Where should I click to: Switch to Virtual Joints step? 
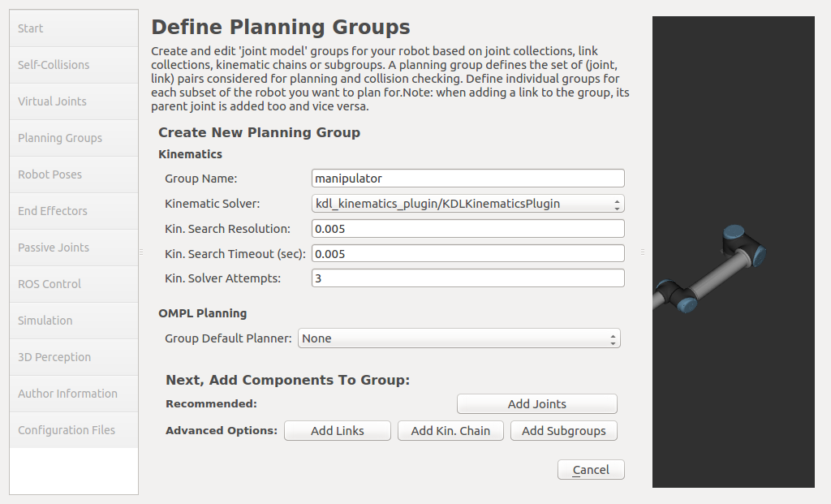pos(74,101)
